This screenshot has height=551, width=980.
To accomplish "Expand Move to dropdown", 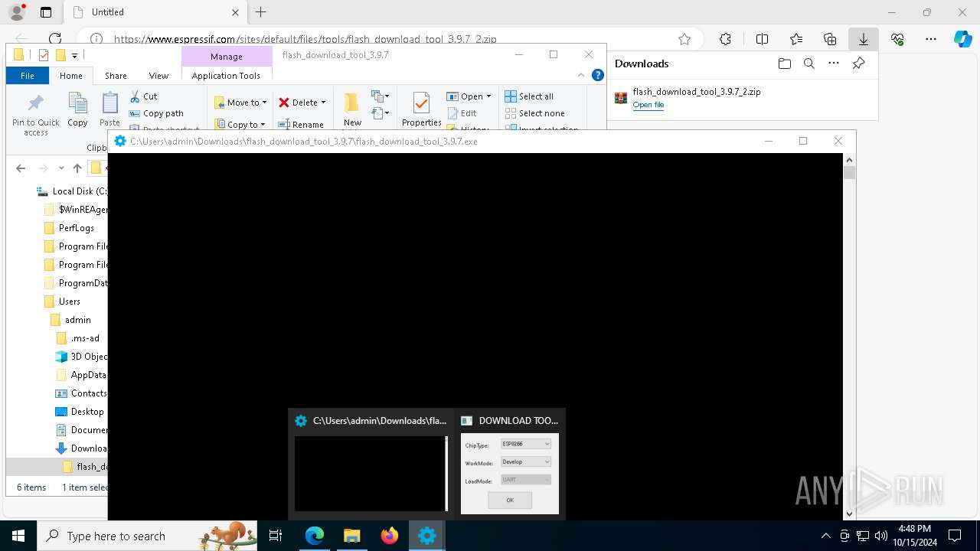I will tap(264, 103).
